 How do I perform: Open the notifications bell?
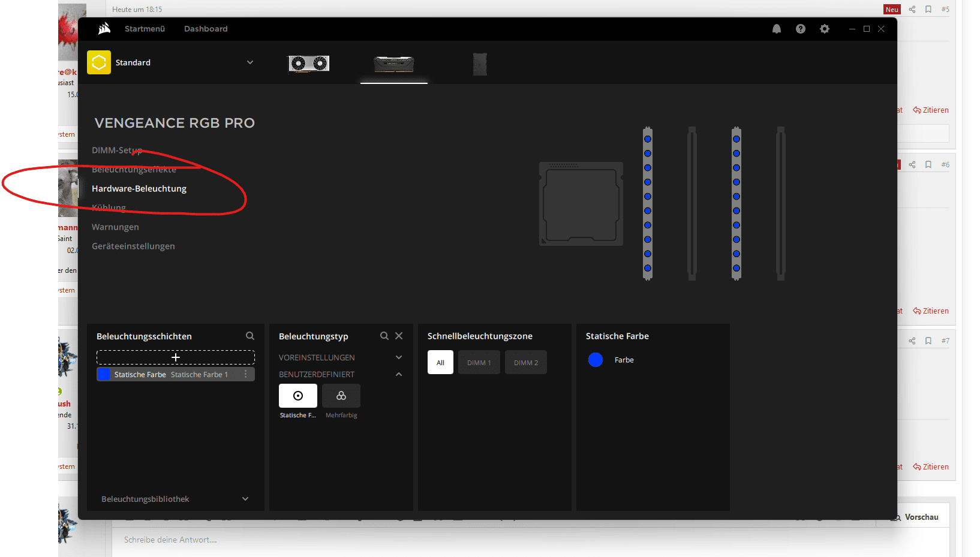[777, 29]
